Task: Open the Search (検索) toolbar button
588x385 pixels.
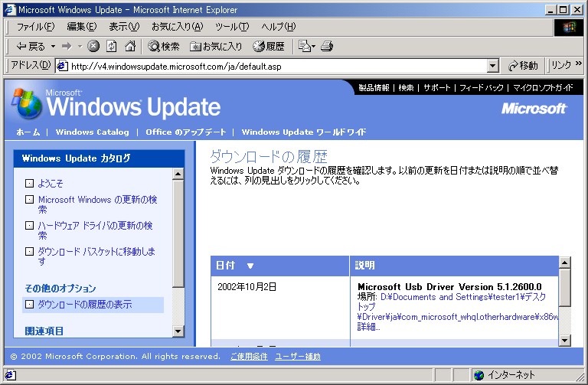Action: click(164, 47)
